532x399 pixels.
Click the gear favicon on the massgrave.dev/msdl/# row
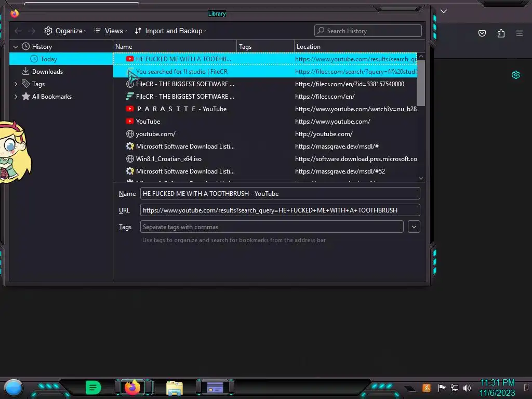coord(129,146)
